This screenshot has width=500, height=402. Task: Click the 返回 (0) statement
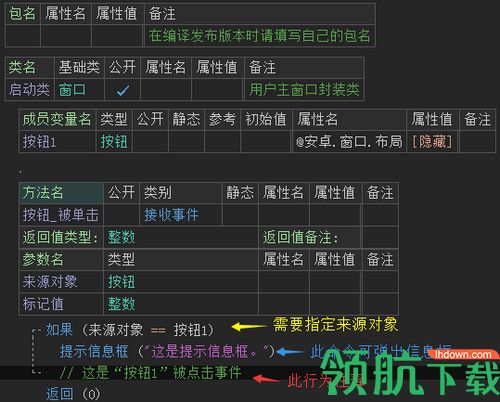click(x=73, y=394)
